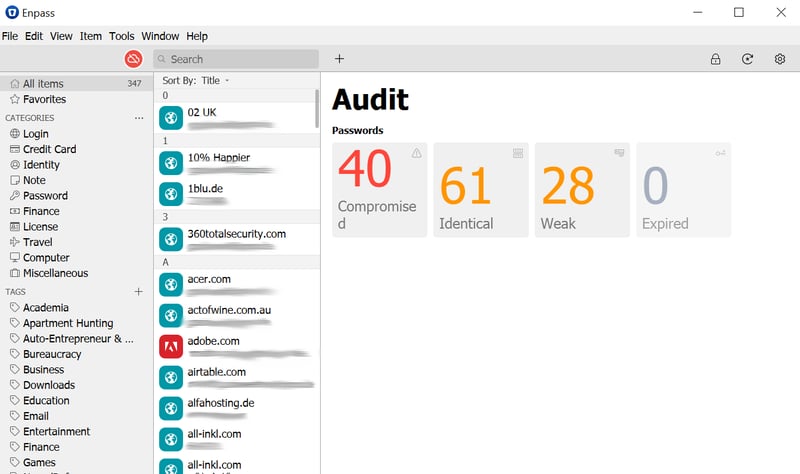Screen dimensions: 800x474
Task: Click the adobe.com red Adobe icon
Action: pos(171,346)
